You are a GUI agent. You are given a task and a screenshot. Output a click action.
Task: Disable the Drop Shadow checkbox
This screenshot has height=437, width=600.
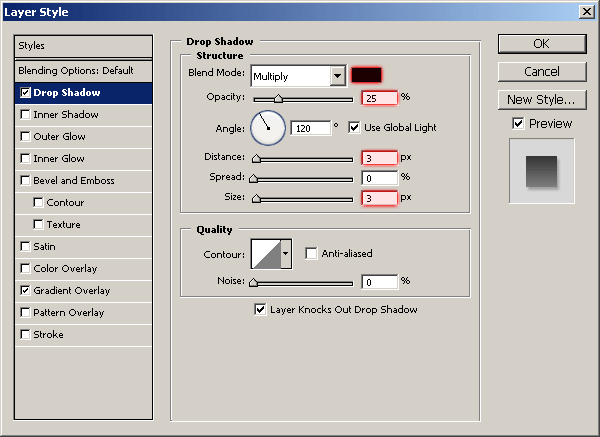25,93
